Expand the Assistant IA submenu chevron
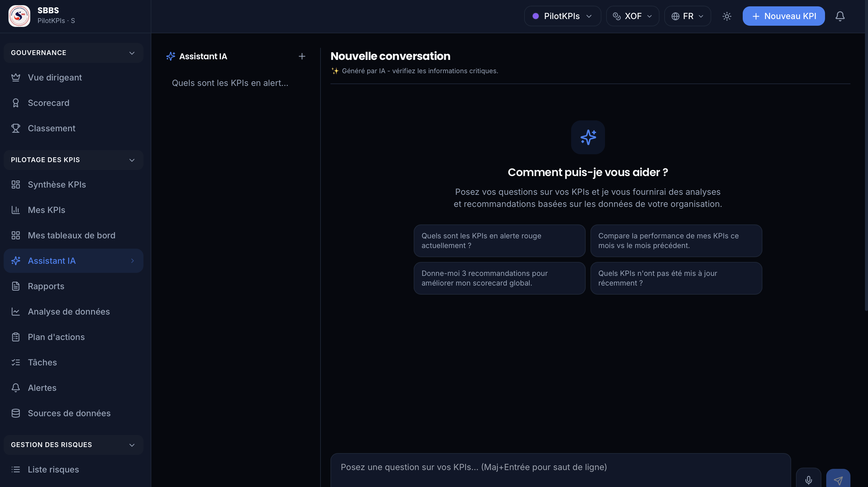Screen dimensions: 868x487 coord(133,261)
